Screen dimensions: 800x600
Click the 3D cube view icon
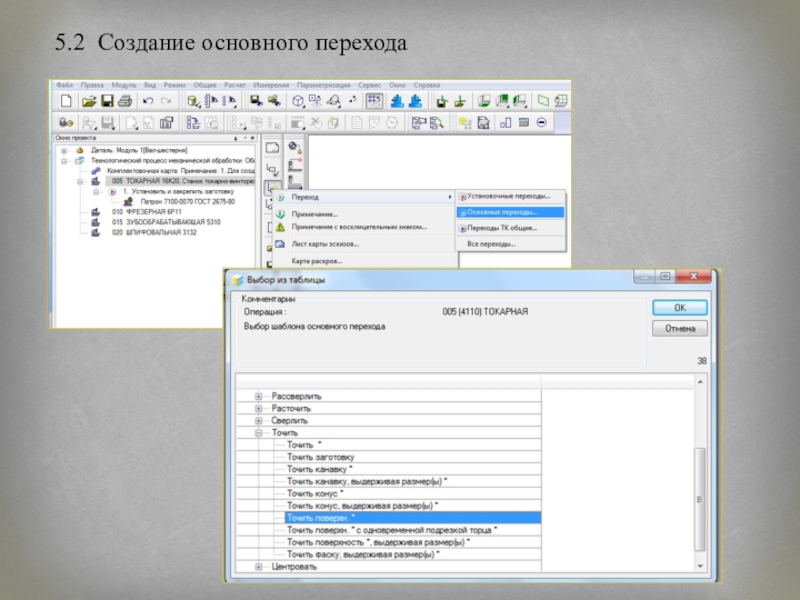[298, 102]
